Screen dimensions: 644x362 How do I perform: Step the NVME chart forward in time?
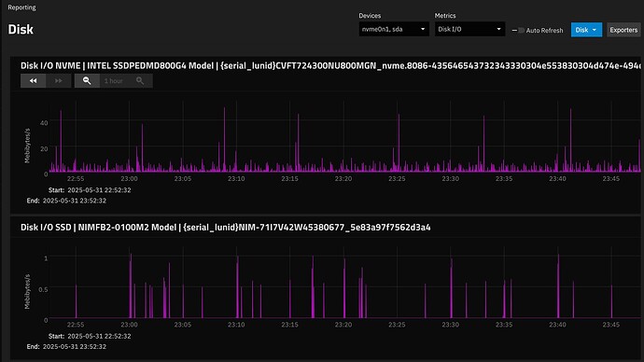[58, 81]
